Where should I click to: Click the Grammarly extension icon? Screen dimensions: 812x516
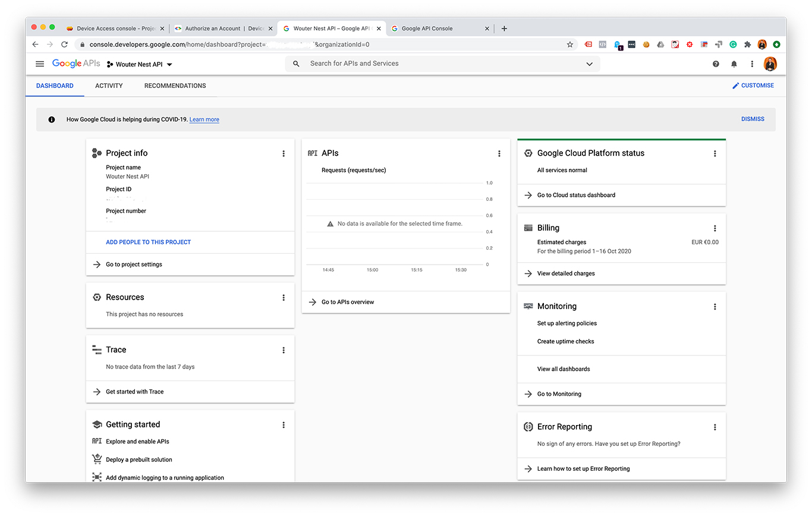tap(733, 45)
